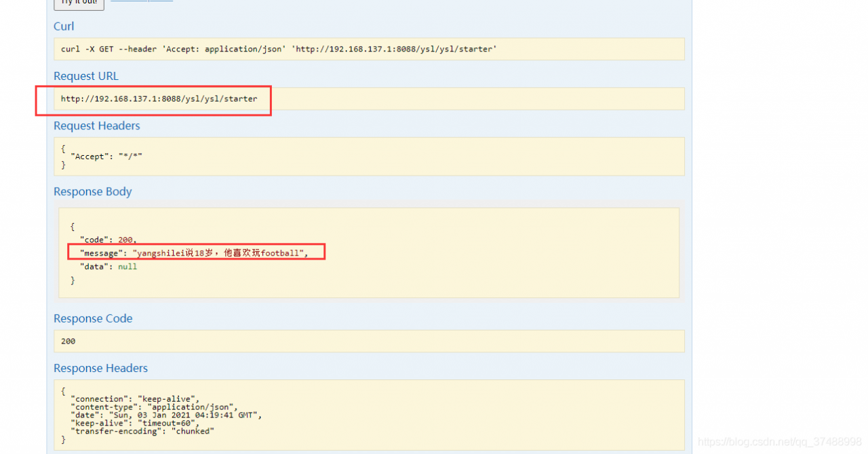Click the "content-type": "application/json" line

pyautogui.click(x=155, y=407)
